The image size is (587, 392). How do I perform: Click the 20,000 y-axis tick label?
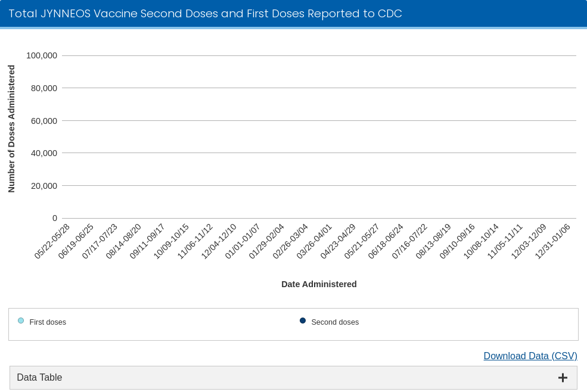coord(44,186)
